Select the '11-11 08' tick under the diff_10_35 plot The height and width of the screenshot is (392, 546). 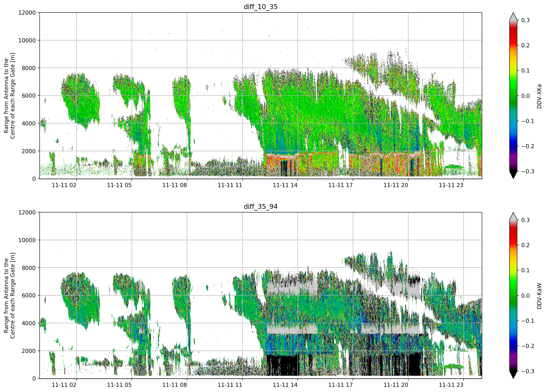pos(175,185)
